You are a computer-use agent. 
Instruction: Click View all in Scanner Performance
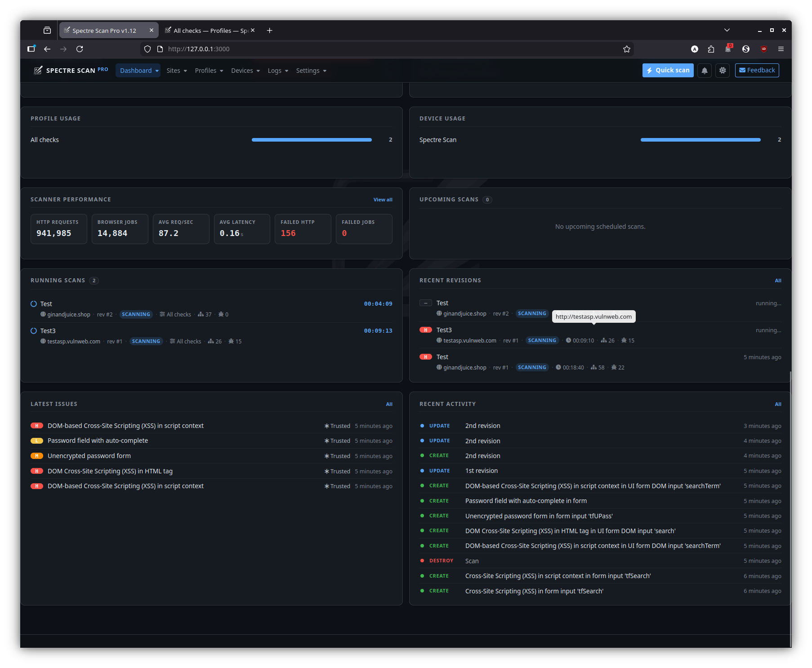[383, 200]
